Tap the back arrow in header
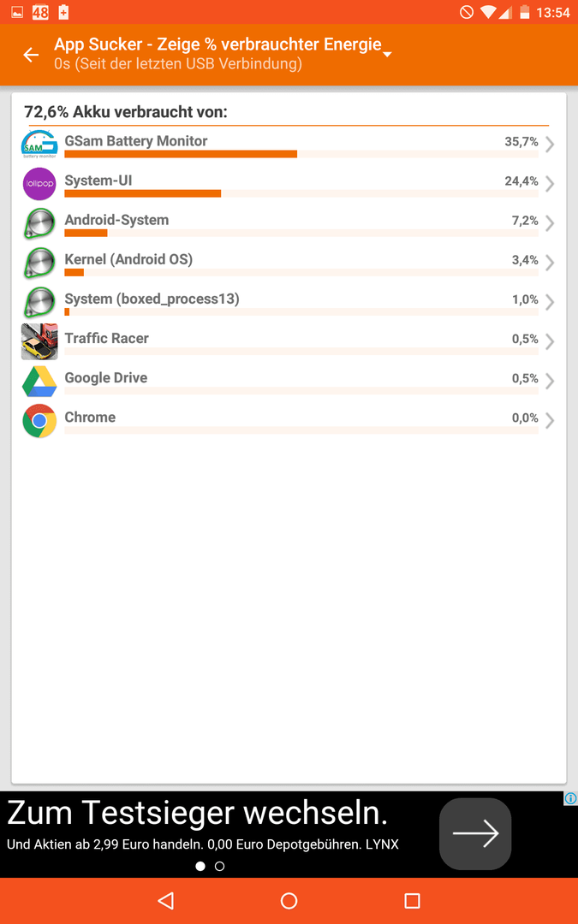This screenshot has width=578, height=924. [x=31, y=55]
